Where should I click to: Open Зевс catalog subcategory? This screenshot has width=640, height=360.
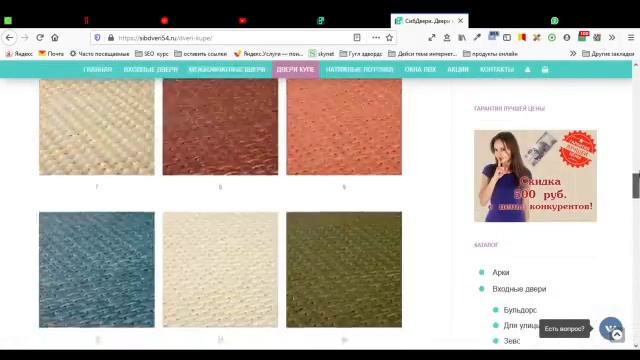pyautogui.click(x=512, y=341)
